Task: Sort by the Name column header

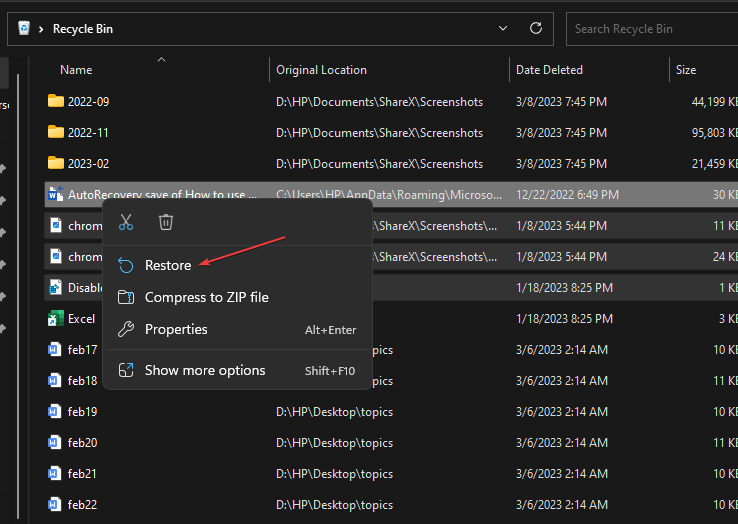Action: [75, 70]
